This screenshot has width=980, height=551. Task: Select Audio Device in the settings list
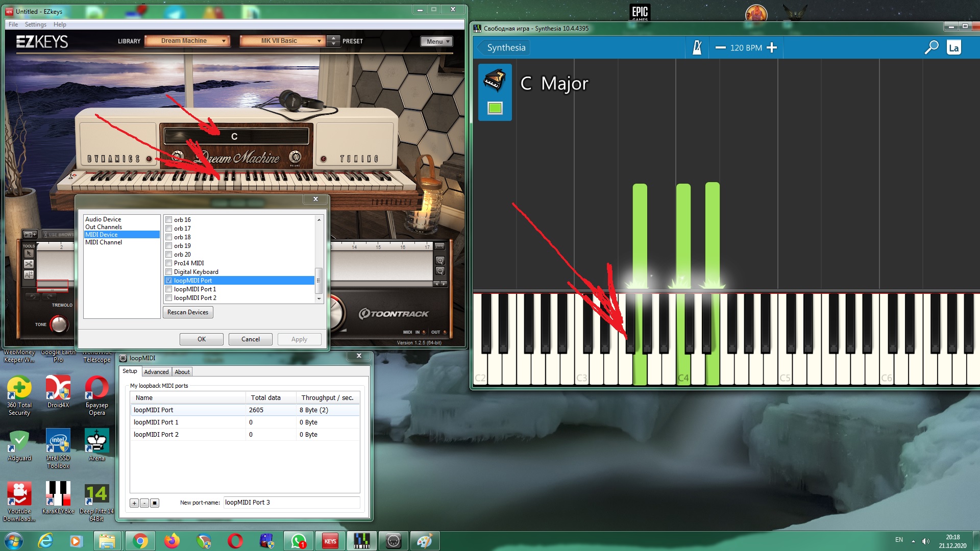tap(103, 219)
